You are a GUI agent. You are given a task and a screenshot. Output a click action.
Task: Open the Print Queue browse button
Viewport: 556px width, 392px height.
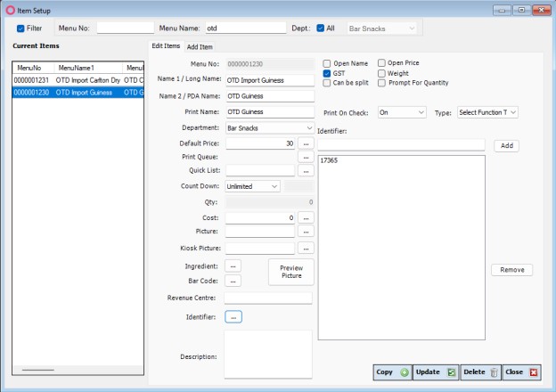[306, 157]
